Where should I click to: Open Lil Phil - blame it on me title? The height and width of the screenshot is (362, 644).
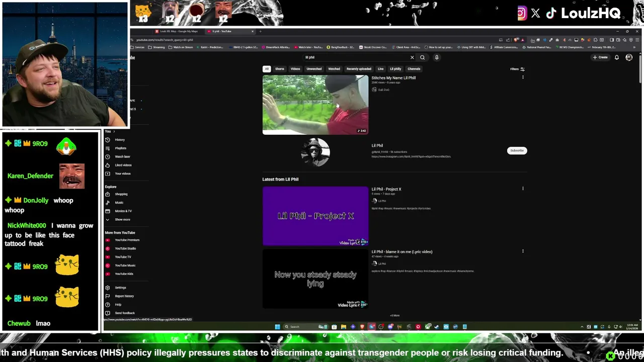(x=402, y=252)
